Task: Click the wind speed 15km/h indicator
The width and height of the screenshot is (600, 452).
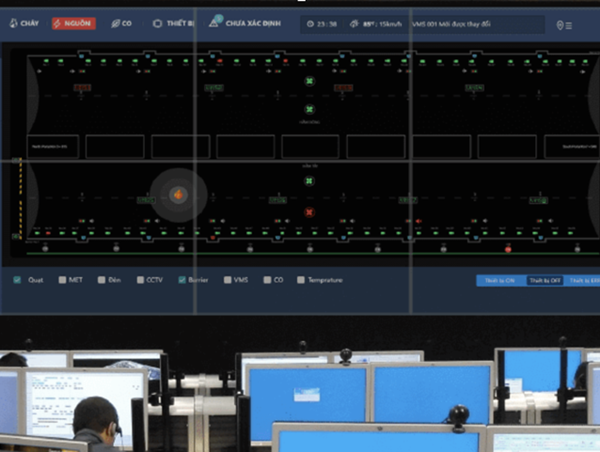Action: pos(384,24)
